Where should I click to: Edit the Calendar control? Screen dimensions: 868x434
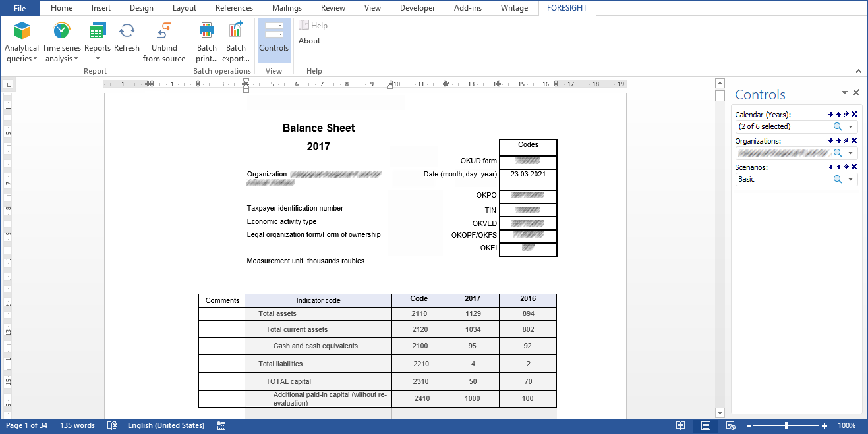[846, 115]
